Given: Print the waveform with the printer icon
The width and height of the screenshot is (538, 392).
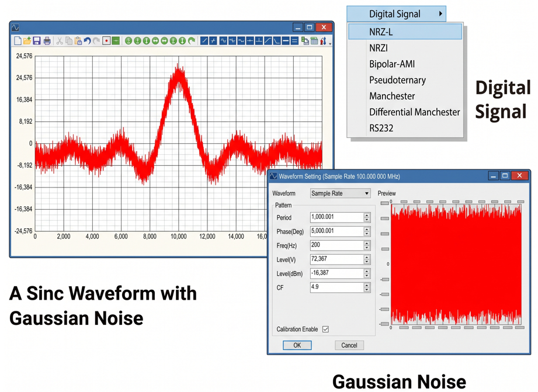Looking at the screenshot, I should pyautogui.click(x=47, y=41).
